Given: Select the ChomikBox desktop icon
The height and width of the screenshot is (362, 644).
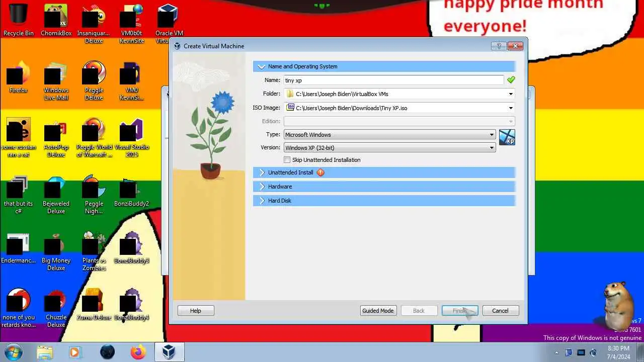Looking at the screenshot, I should (56, 20).
